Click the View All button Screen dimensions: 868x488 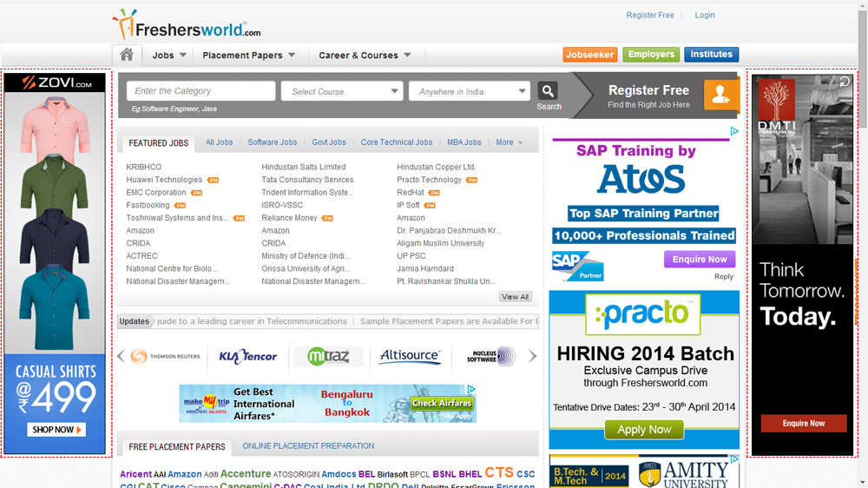515,297
